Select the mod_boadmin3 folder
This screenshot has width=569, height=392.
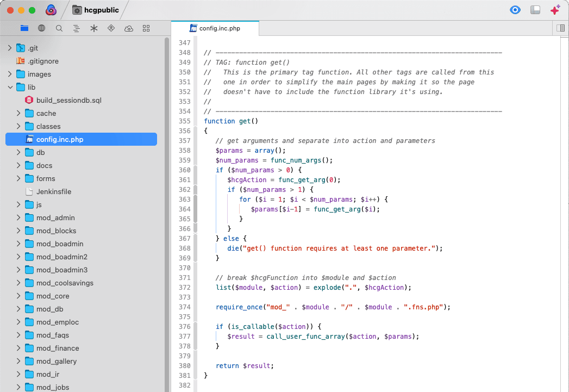[x=62, y=270]
